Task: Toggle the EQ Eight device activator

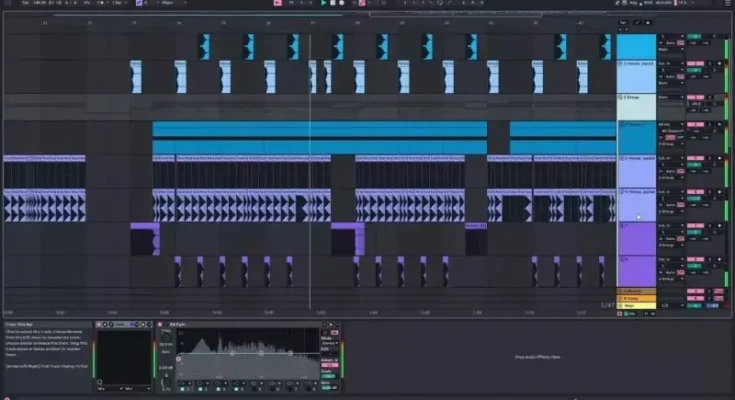Action: click(x=159, y=324)
